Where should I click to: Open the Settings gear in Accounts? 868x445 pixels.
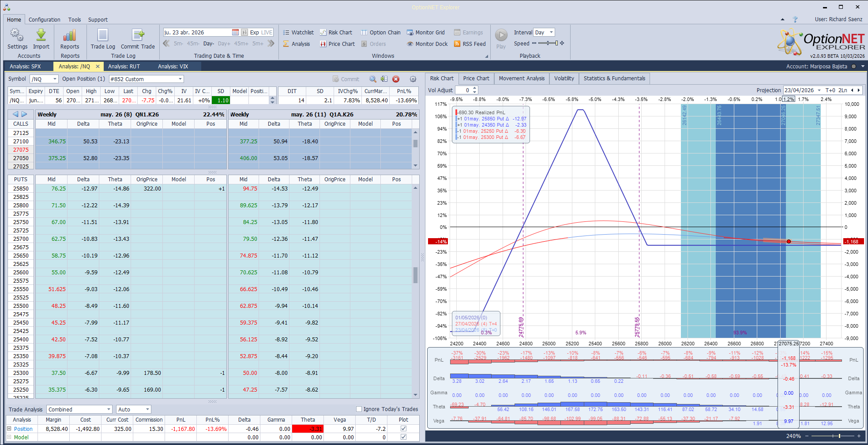(x=17, y=39)
